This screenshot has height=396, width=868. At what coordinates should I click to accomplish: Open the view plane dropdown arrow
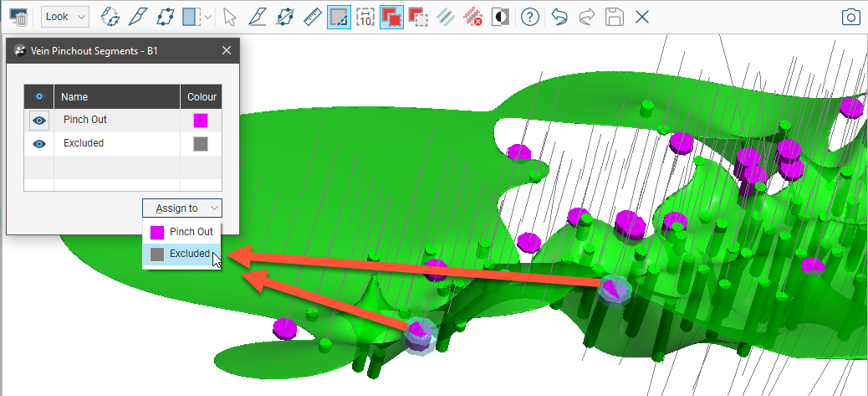pos(207,17)
